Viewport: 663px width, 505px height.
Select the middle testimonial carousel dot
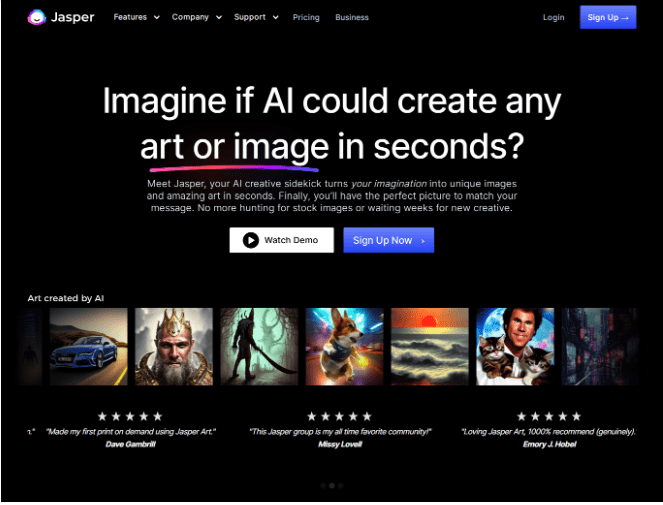(x=332, y=486)
